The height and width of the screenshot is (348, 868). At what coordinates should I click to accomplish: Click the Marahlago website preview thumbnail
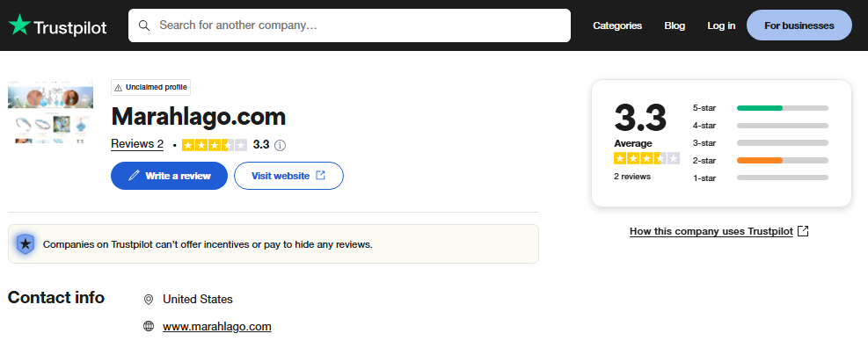point(50,112)
